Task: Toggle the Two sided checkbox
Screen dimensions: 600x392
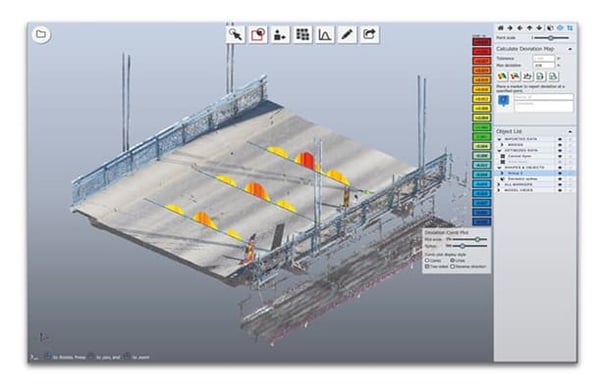Action: (x=427, y=266)
